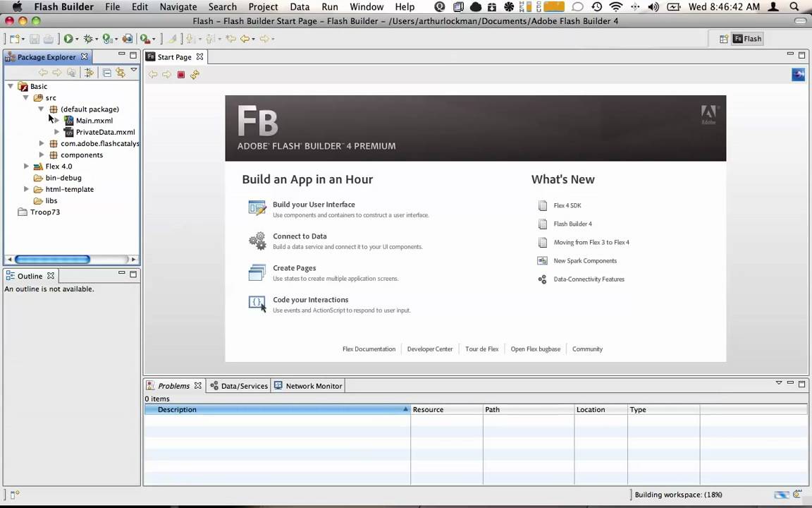Select Main.mxml in Package Explorer
Viewport: 812px width, 508px height.
94,120
